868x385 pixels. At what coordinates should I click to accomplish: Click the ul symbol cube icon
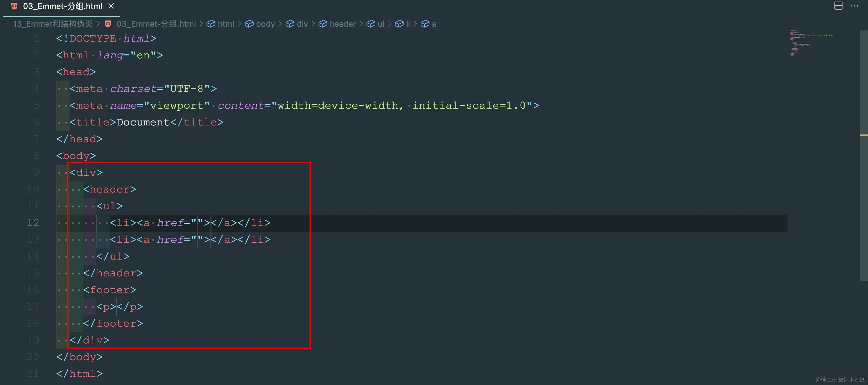pos(371,24)
